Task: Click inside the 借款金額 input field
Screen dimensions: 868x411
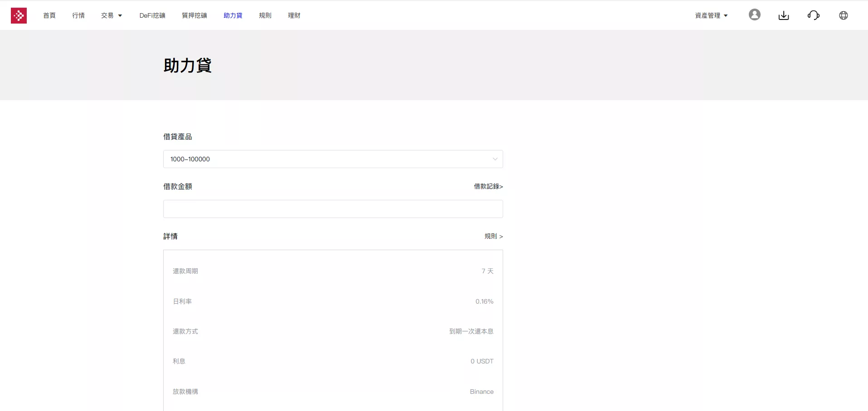Action: [332, 209]
